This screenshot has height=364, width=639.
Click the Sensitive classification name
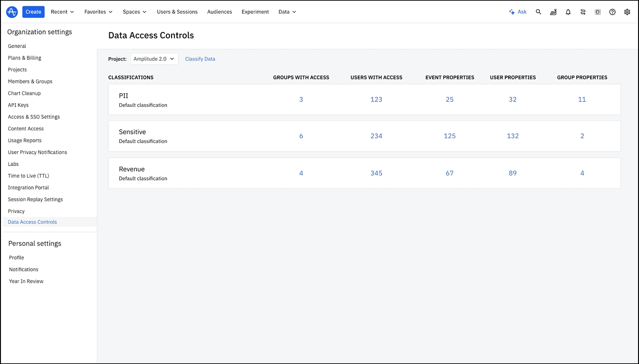coord(132,132)
